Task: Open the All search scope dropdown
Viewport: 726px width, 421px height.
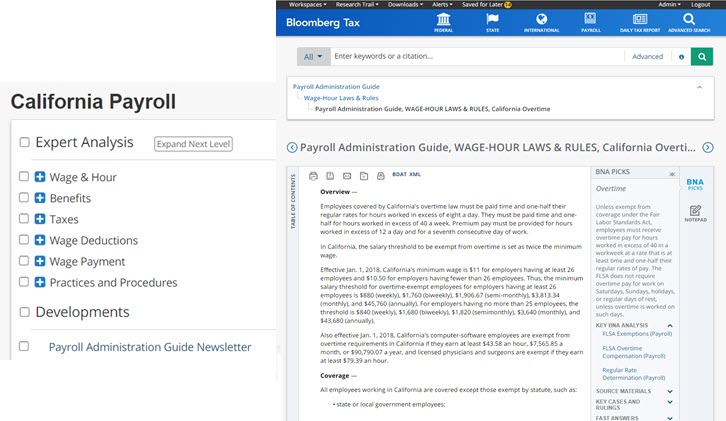Action: tap(313, 57)
